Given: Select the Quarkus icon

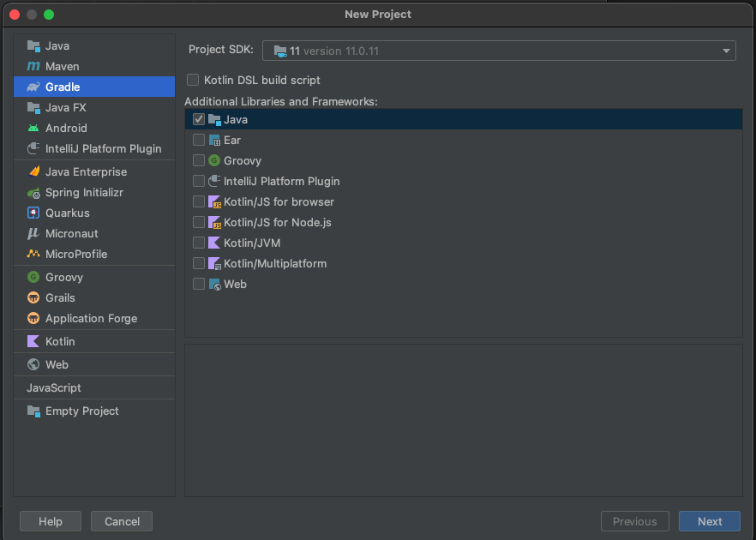Looking at the screenshot, I should pyautogui.click(x=33, y=213).
